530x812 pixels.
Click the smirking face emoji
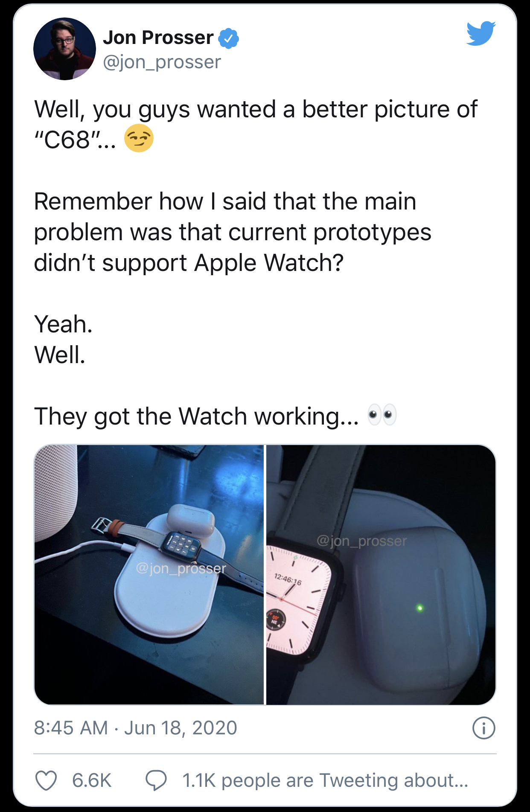[139, 139]
